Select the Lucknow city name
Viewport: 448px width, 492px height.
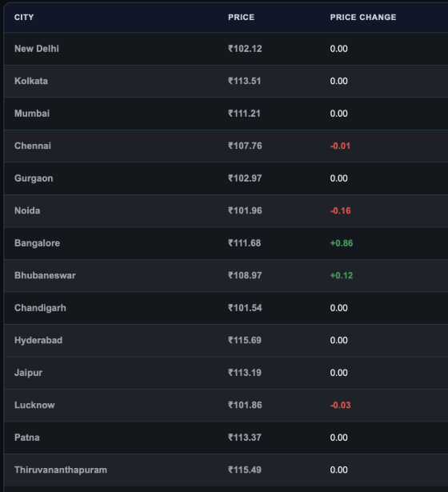pos(34,405)
